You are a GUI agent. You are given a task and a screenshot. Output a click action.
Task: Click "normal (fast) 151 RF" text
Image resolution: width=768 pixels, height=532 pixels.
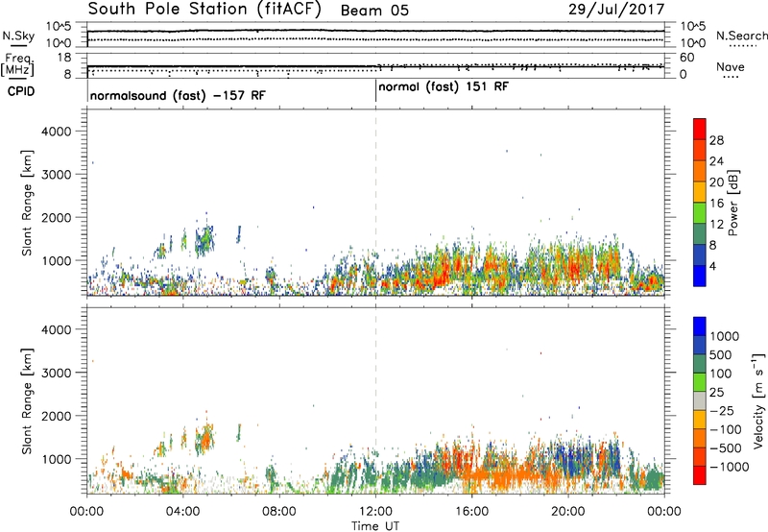click(444, 86)
